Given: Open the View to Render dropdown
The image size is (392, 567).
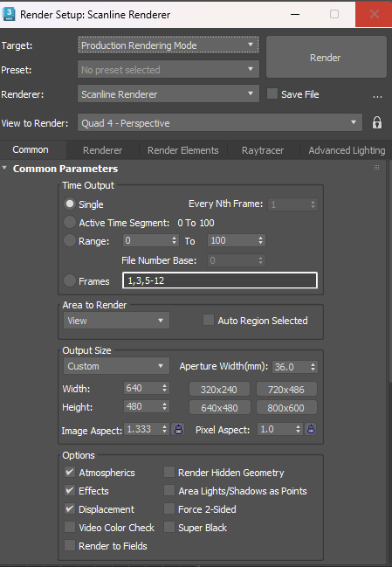Looking at the screenshot, I should tap(220, 123).
